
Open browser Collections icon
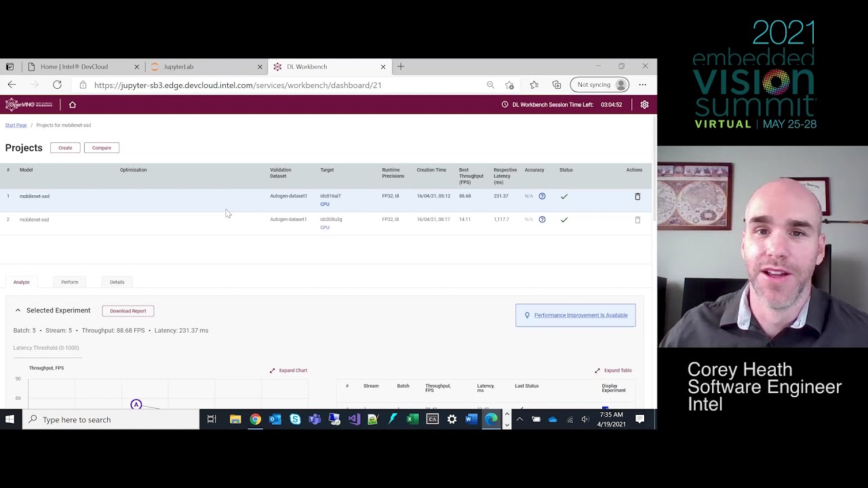click(x=557, y=85)
